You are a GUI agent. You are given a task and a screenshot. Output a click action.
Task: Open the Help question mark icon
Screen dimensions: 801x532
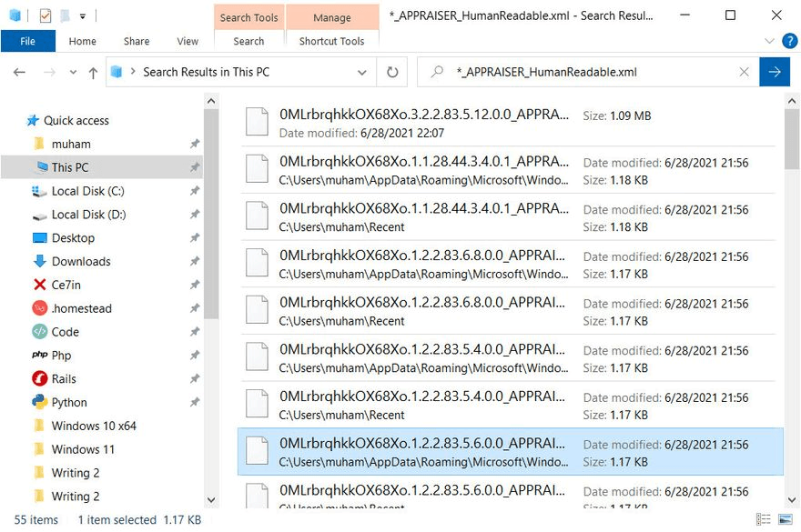click(x=789, y=41)
